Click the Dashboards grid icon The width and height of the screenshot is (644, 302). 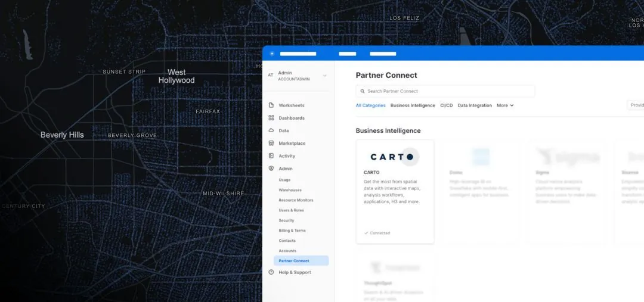[x=271, y=118]
